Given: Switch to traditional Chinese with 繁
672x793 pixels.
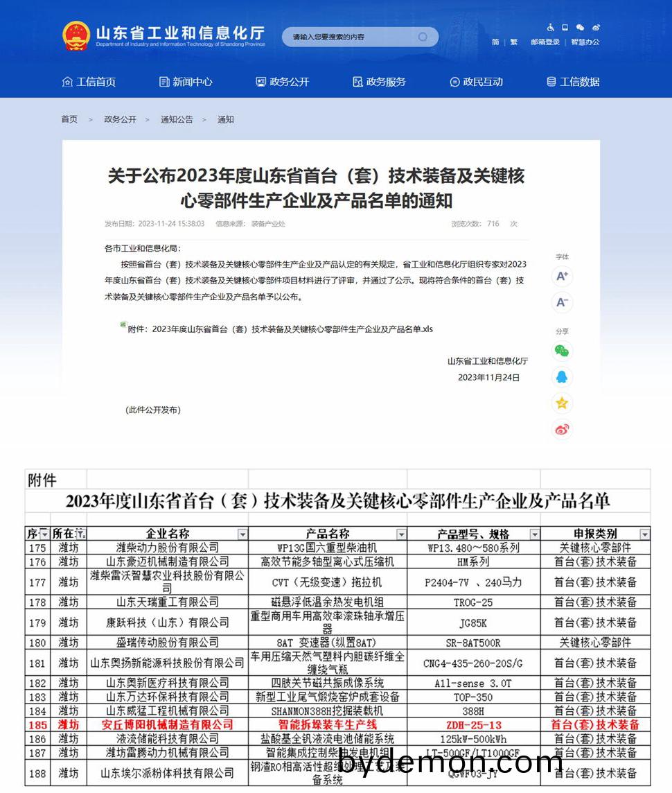Looking at the screenshot, I should point(513,42).
